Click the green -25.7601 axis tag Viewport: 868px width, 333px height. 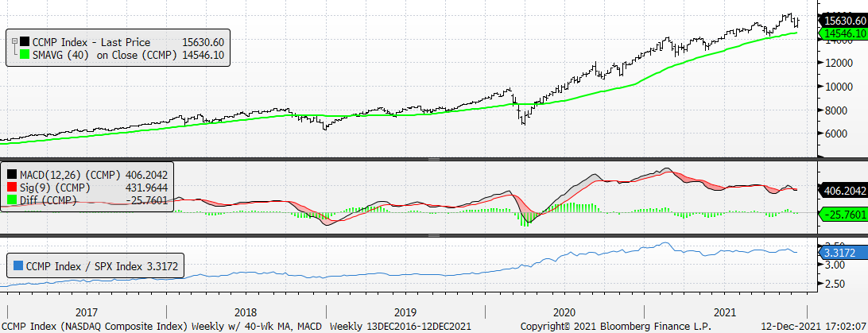842,214
